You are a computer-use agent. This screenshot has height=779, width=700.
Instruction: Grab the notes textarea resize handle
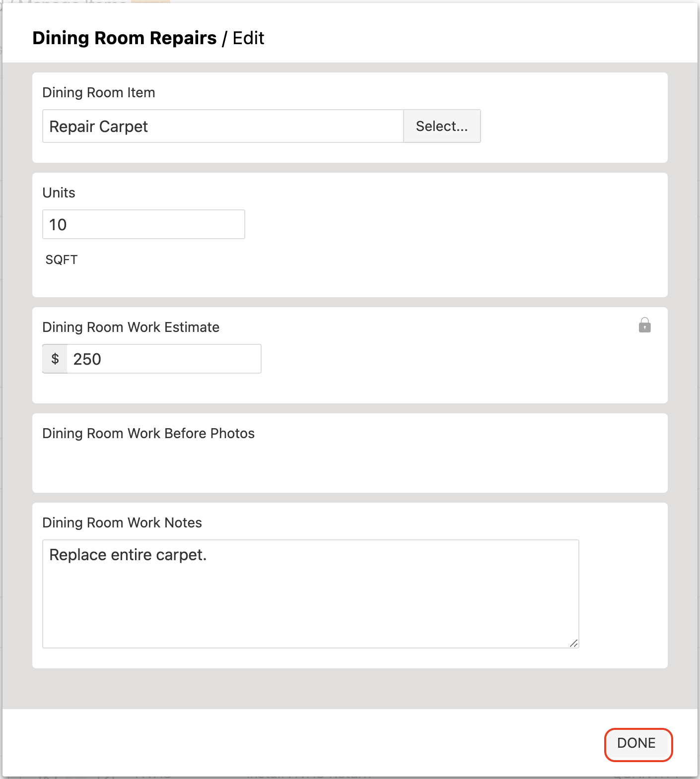click(574, 643)
